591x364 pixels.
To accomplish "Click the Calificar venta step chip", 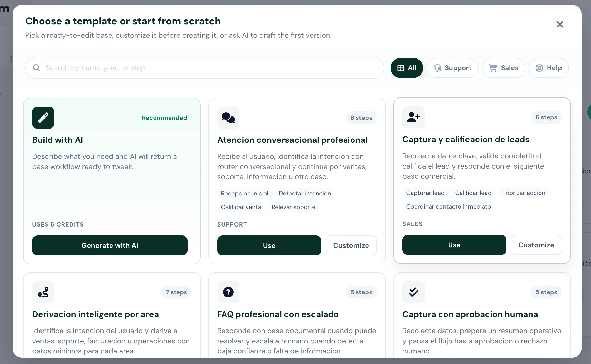I will tap(241, 207).
